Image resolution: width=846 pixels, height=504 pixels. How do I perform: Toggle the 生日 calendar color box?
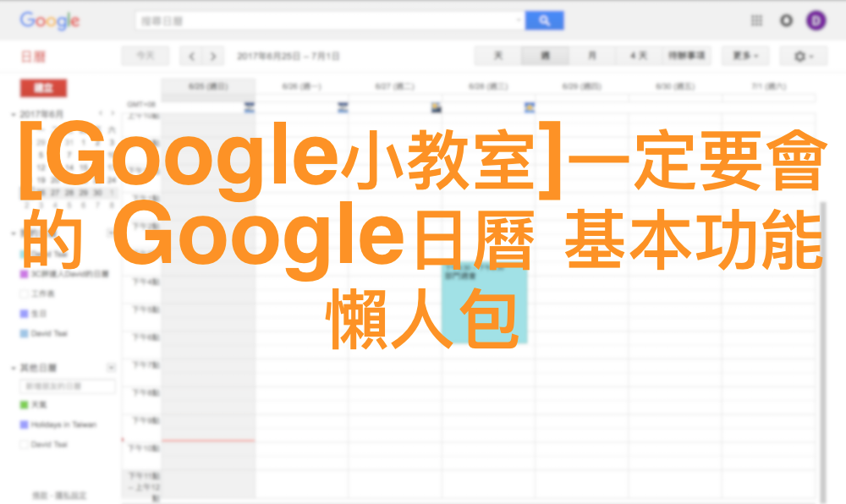click(x=24, y=314)
